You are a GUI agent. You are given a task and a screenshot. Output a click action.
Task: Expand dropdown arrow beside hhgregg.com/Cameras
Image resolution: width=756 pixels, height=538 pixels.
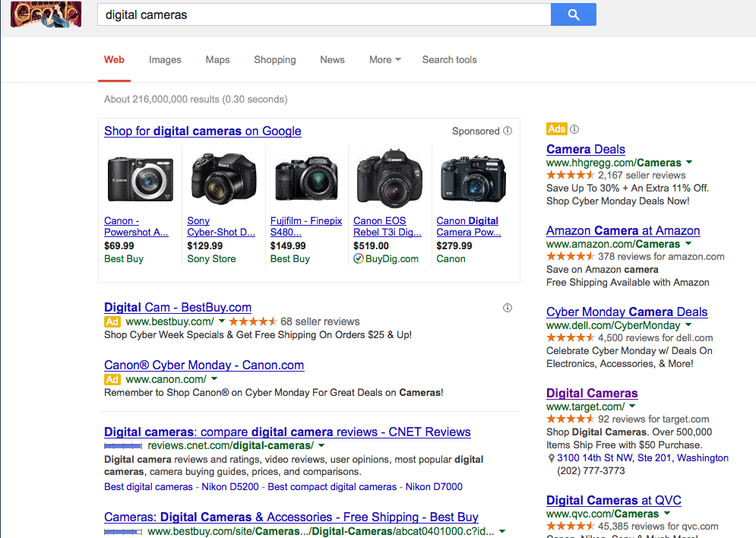tap(689, 163)
